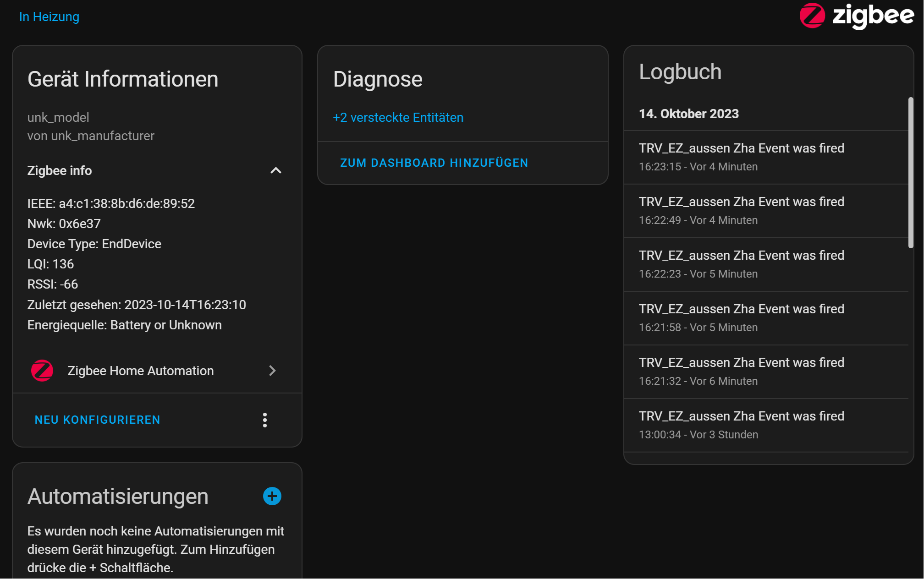Open the Zigbee Home Automation row
924x579 pixels.
pos(157,371)
